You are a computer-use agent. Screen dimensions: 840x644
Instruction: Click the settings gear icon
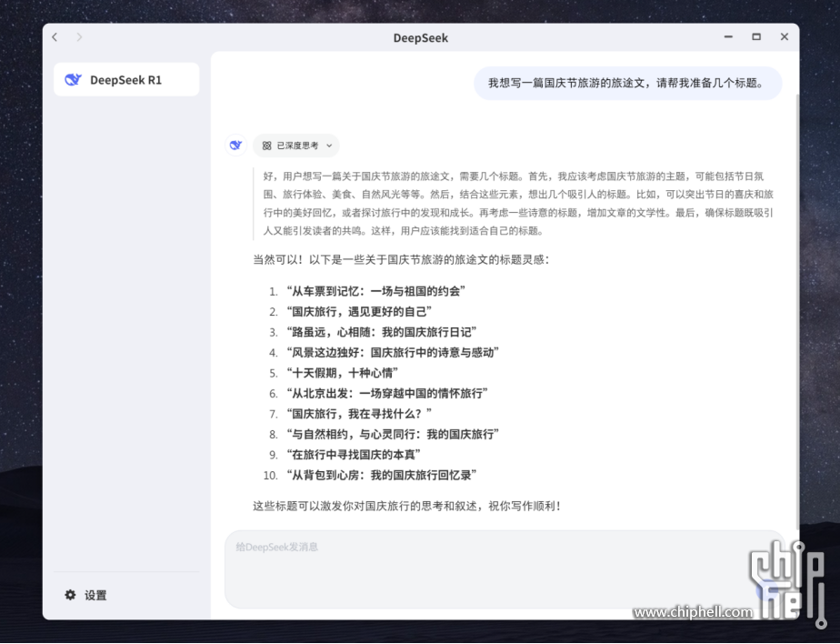70,595
